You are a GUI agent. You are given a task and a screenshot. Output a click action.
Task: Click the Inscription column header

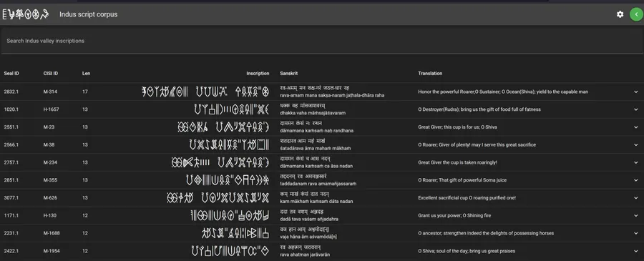tap(258, 74)
